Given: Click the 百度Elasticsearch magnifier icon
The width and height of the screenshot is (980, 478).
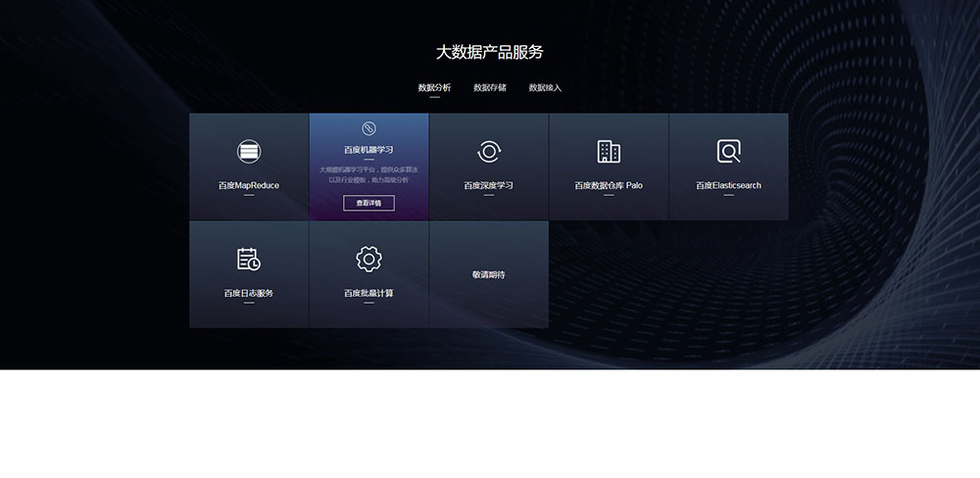Looking at the screenshot, I should pyautogui.click(x=729, y=151).
